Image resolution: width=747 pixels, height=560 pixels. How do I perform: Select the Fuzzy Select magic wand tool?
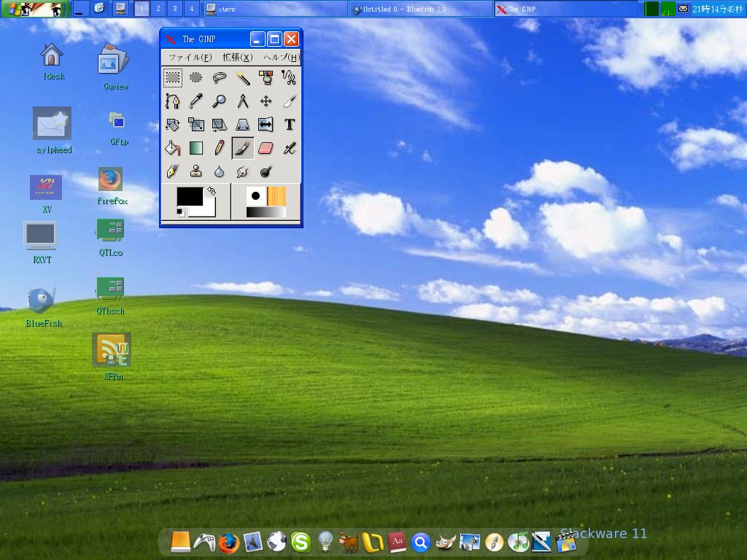tap(243, 77)
